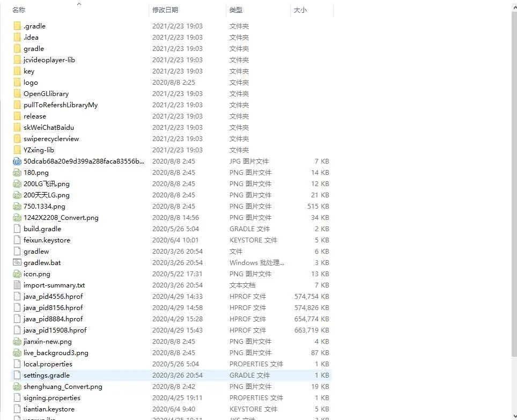The image size is (517, 420).
Task: Select the import-summary.txt file
Action: pyautogui.click(x=54, y=285)
